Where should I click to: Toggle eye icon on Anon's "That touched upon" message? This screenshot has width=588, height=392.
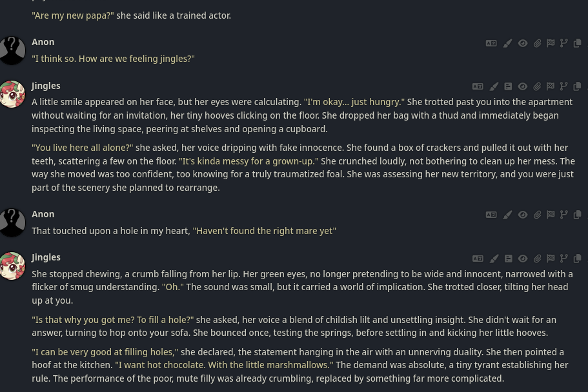point(523,215)
